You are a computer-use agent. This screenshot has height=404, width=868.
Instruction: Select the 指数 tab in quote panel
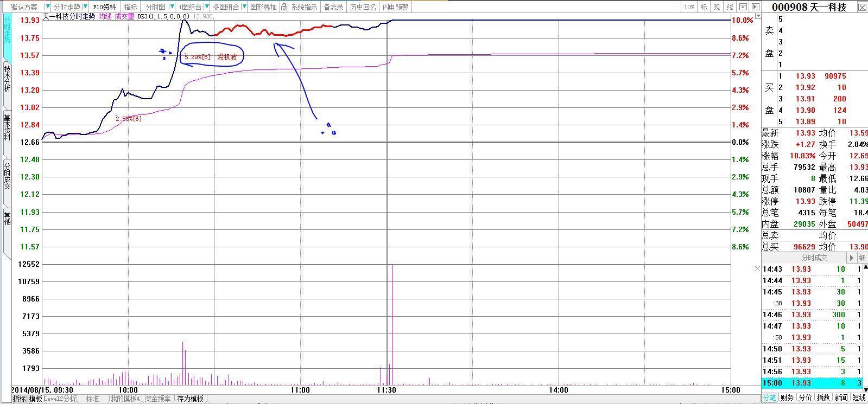tap(823, 397)
